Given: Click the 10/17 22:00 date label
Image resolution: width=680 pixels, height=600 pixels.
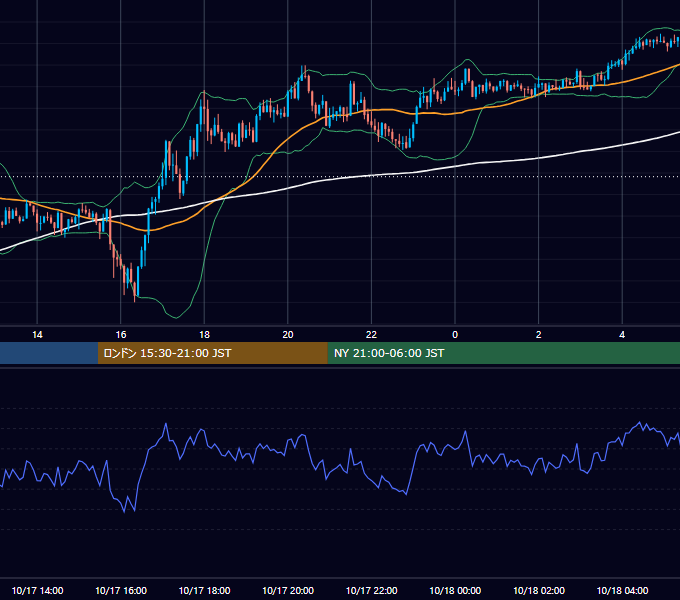Looking at the screenshot, I should tap(371, 590).
